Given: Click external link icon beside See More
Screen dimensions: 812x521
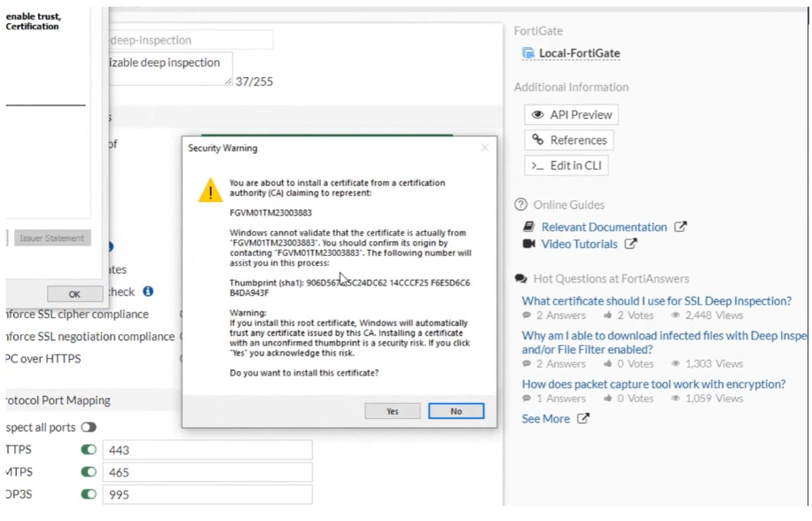Looking at the screenshot, I should point(583,418).
